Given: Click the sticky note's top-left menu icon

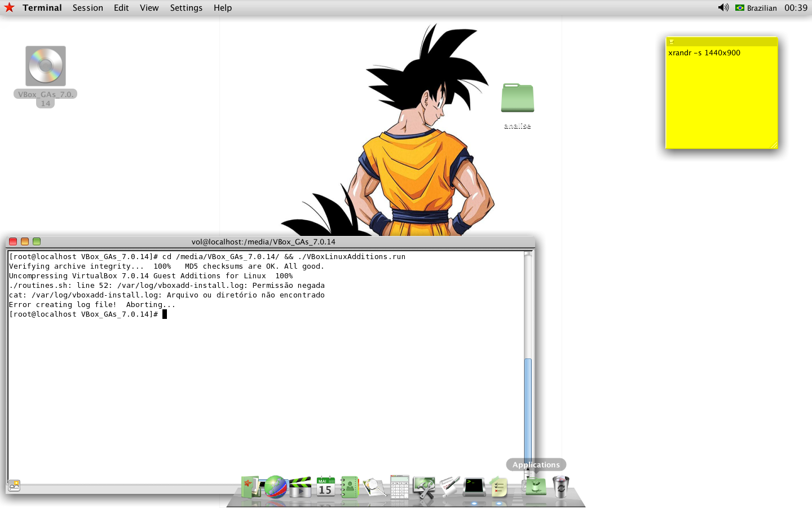Looking at the screenshot, I should tap(671, 41).
